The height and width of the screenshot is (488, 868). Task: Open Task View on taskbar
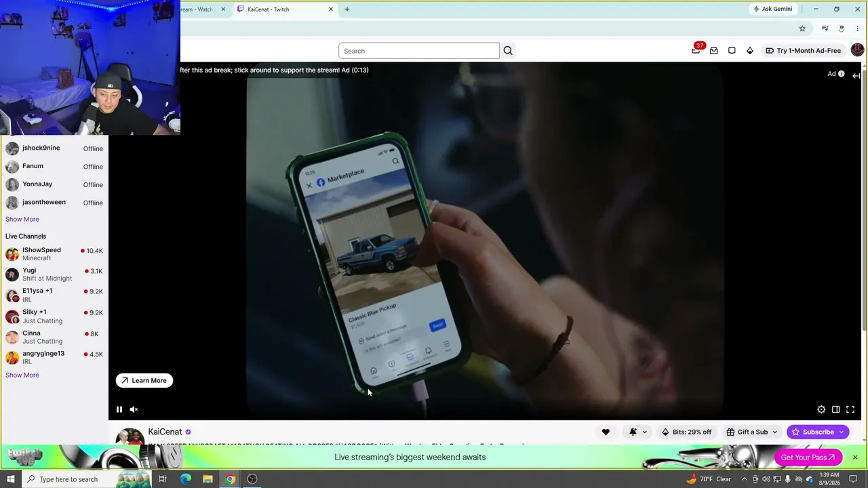(163, 479)
